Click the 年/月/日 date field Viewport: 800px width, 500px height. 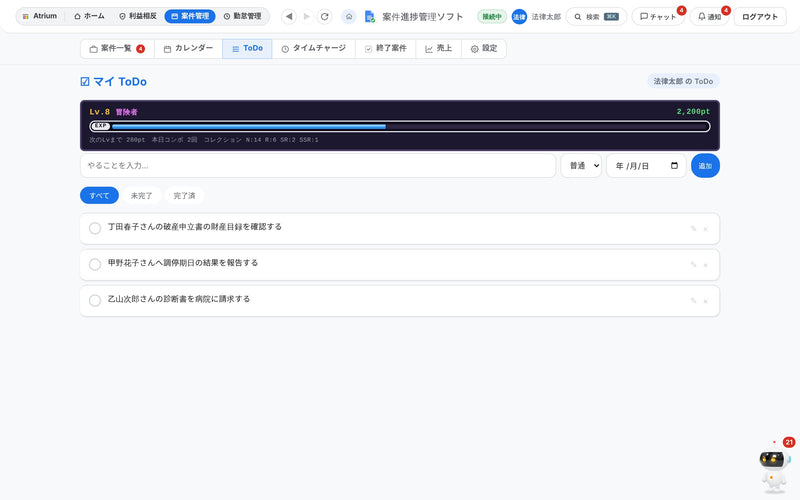point(646,166)
